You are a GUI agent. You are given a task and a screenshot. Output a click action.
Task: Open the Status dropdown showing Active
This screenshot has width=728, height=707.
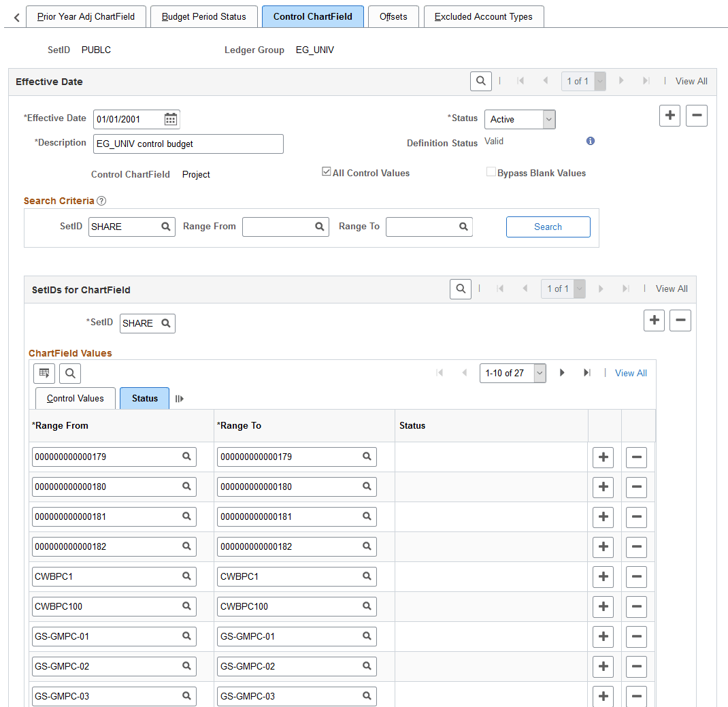pos(548,119)
